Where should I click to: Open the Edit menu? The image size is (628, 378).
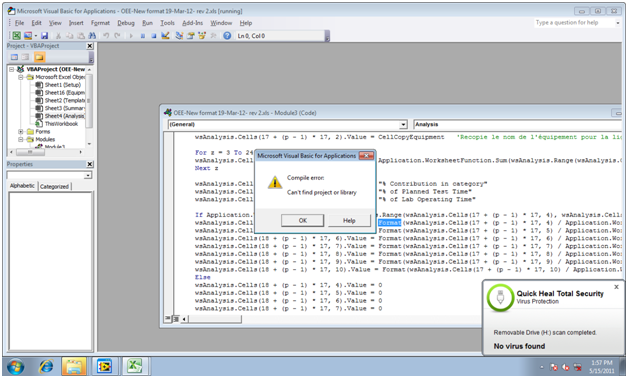(36, 23)
